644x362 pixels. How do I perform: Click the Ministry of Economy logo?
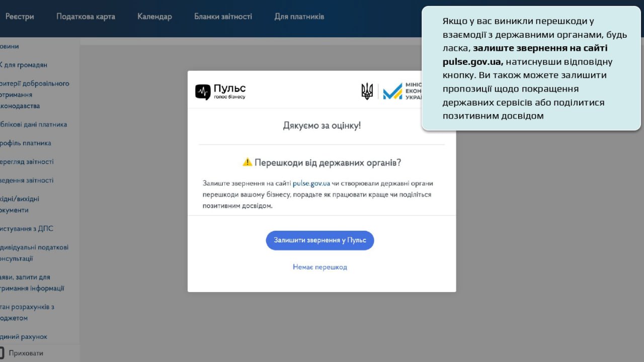tap(402, 91)
